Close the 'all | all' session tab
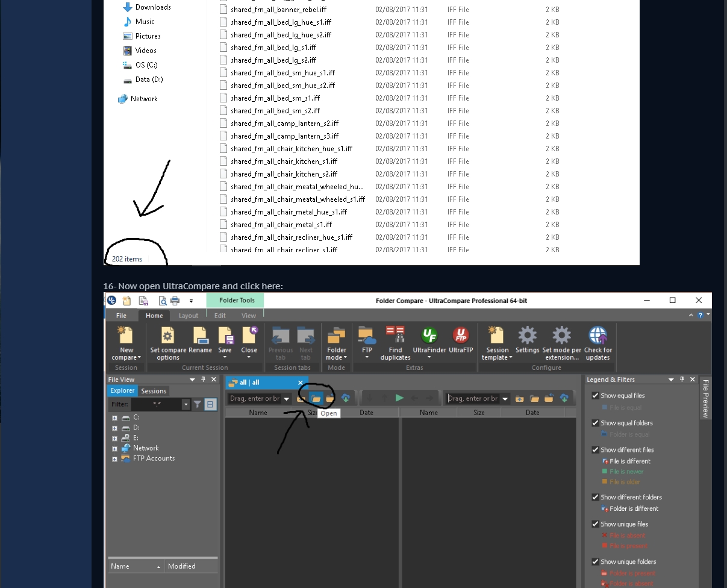Image resolution: width=727 pixels, height=588 pixels. (301, 383)
